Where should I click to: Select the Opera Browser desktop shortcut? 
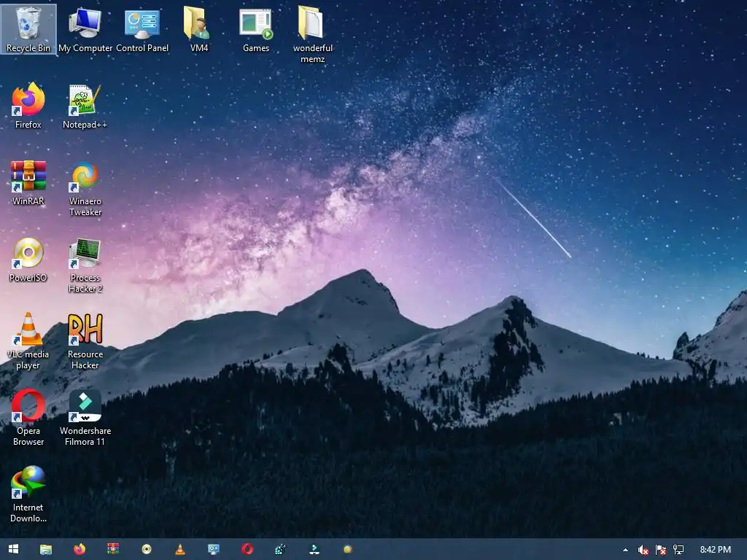28,417
